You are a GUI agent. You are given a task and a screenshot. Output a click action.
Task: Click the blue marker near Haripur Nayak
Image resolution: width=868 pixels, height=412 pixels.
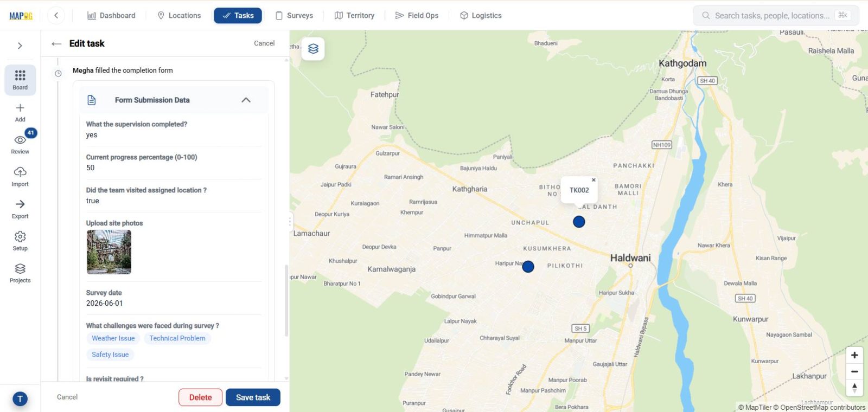528,267
